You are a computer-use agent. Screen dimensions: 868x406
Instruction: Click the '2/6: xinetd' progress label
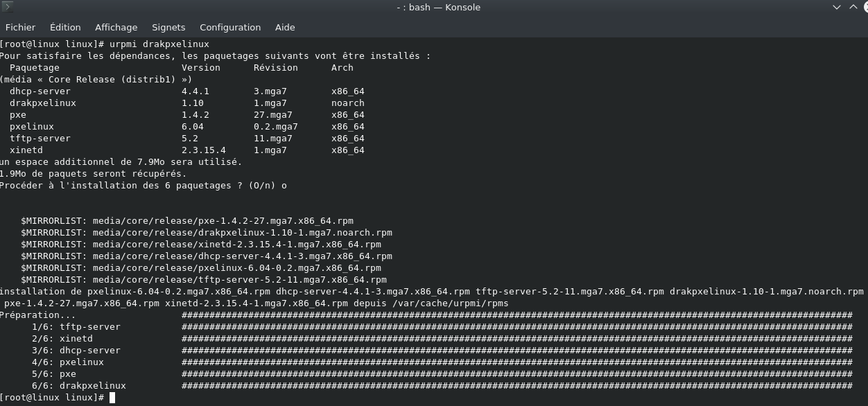pyautogui.click(x=62, y=338)
